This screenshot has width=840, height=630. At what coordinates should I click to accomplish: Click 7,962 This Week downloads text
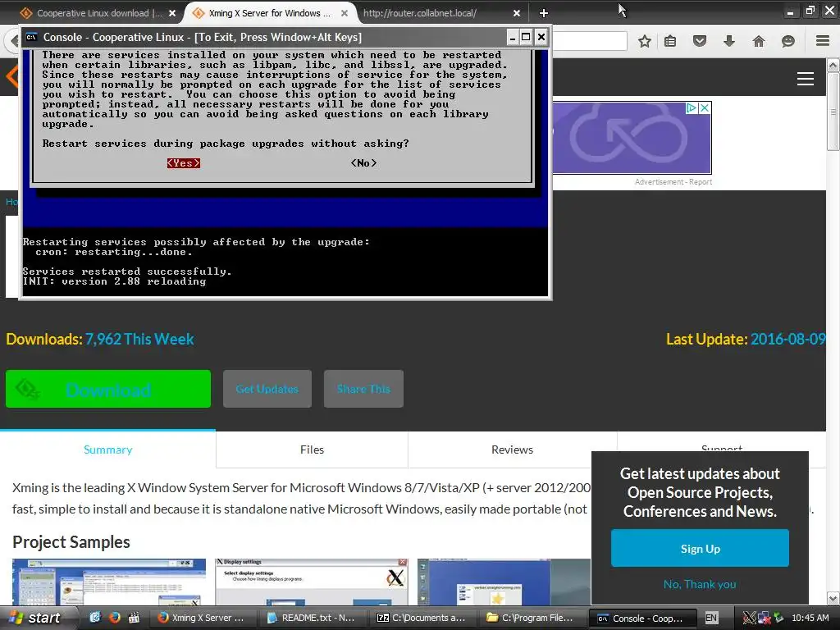click(x=139, y=339)
